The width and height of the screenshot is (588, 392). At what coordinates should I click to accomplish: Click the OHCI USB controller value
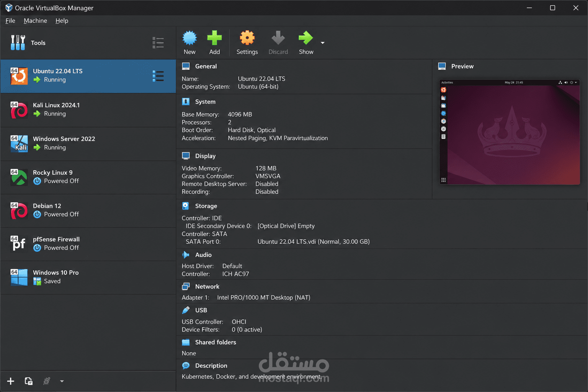pyautogui.click(x=239, y=322)
